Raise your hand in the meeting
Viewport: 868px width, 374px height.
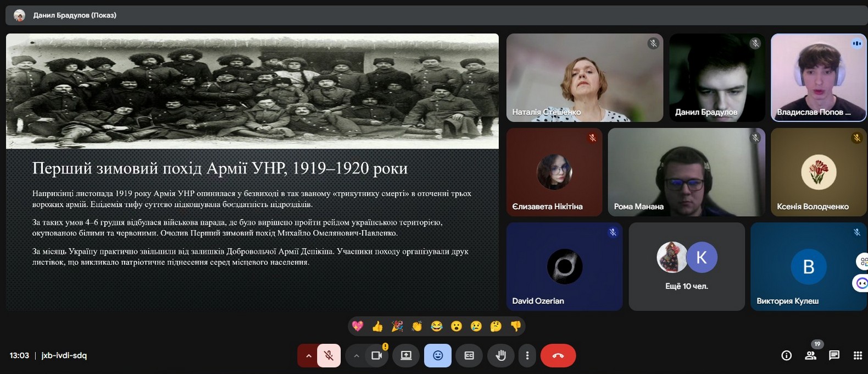tap(500, 356)
